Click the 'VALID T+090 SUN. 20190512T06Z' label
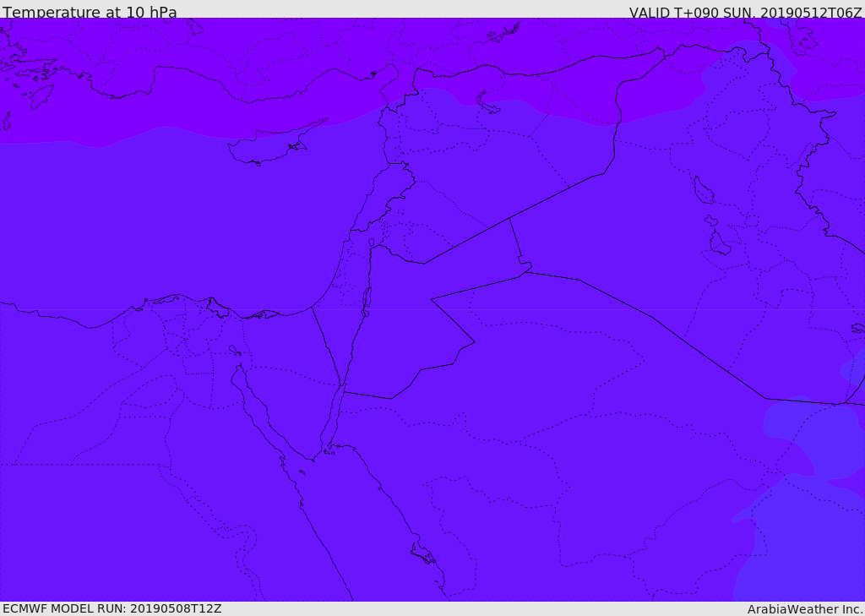 (745, 12)
